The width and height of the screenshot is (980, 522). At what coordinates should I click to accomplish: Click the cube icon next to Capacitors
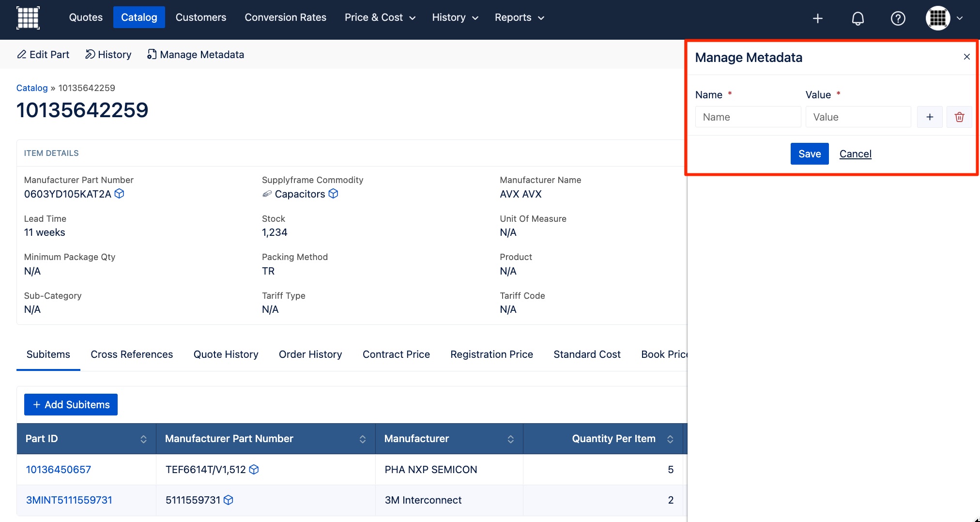(x=333, y=194)
